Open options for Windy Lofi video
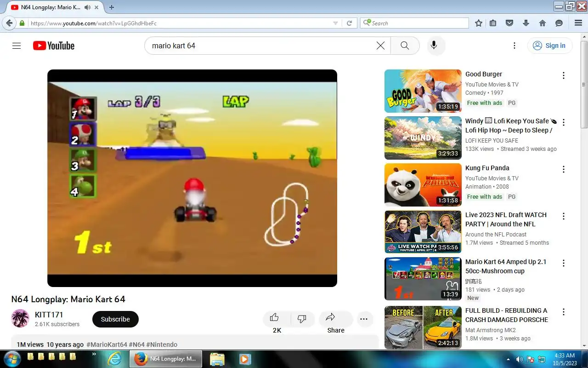The height and width of the screenshot is (368, 588). pos(564,122)
